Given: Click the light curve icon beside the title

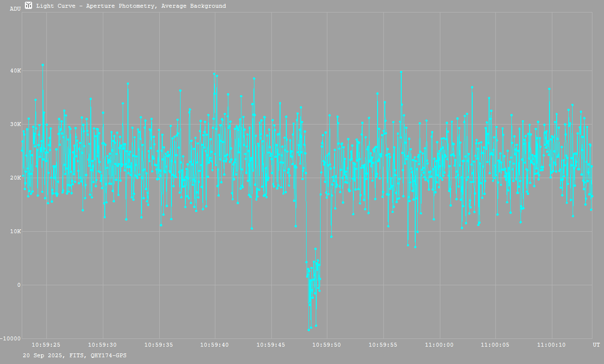Looking at the screenshot, I should [x=28, y=6].
